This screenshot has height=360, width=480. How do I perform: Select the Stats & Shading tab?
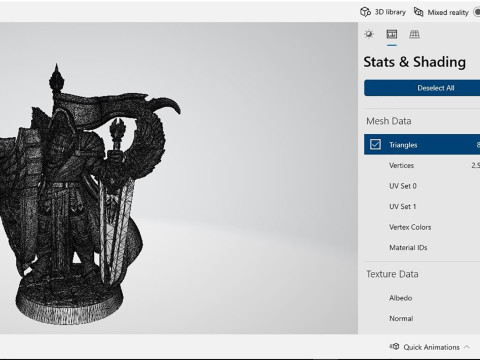(392, 34)
